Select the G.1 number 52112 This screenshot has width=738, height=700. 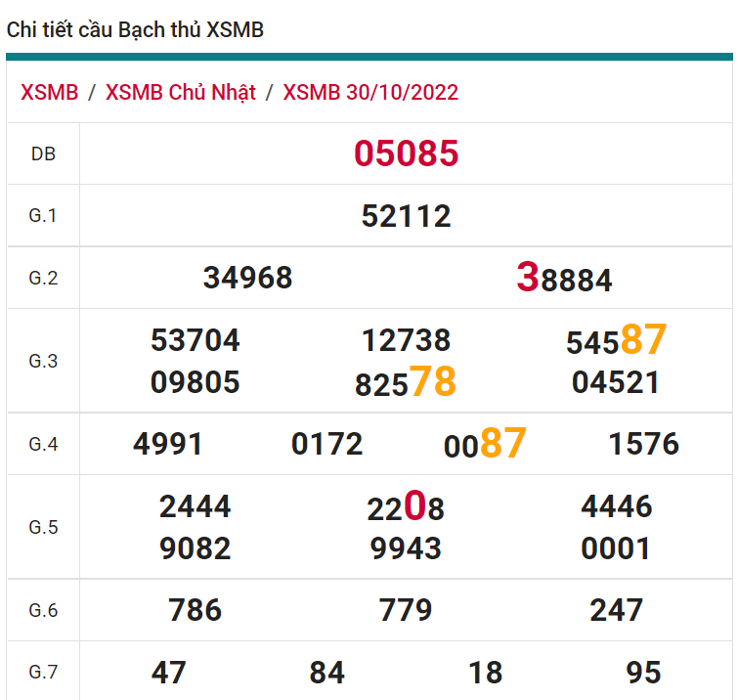pyautogui.click(x=407, y=216)
